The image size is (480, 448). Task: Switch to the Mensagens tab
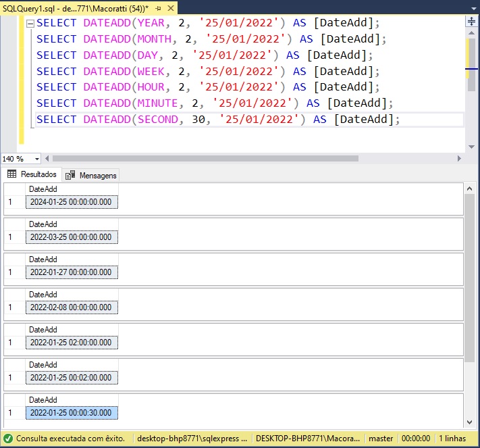pyautogui.click(x=91, y=175)
